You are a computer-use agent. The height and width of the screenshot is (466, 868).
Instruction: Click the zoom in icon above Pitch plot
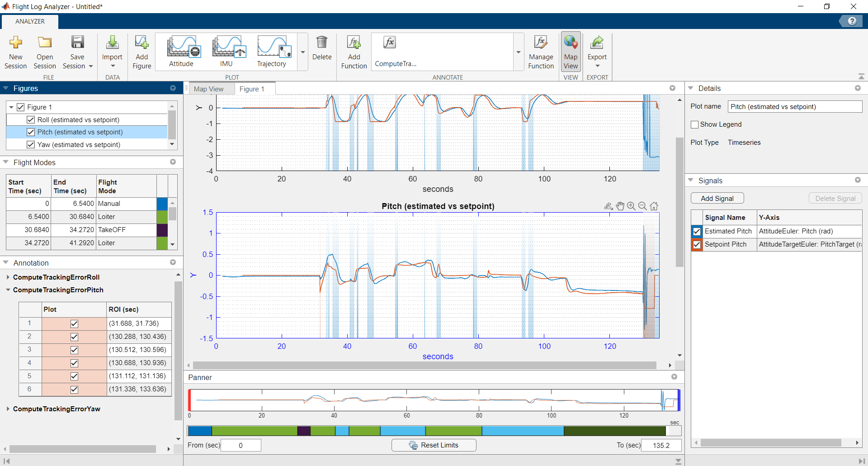click(x=631, y=206)
